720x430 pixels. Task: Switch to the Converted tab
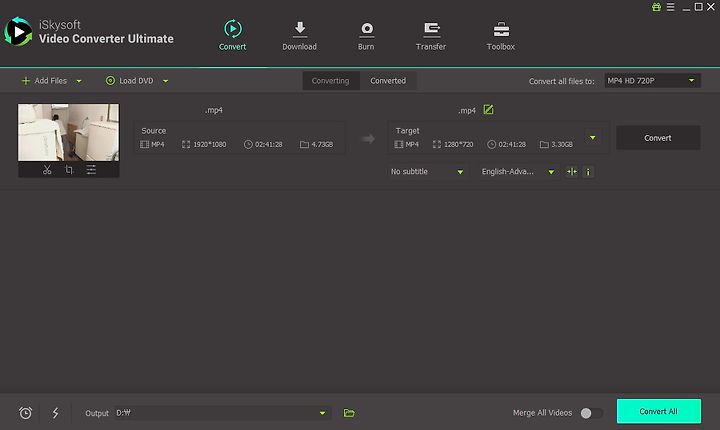(x=388, y=81)
